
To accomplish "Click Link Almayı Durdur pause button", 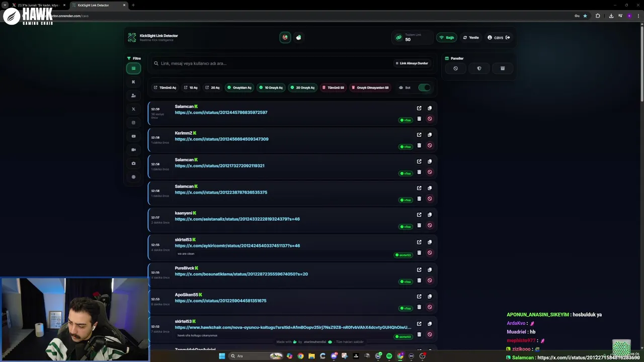I will tap(412, 63).
